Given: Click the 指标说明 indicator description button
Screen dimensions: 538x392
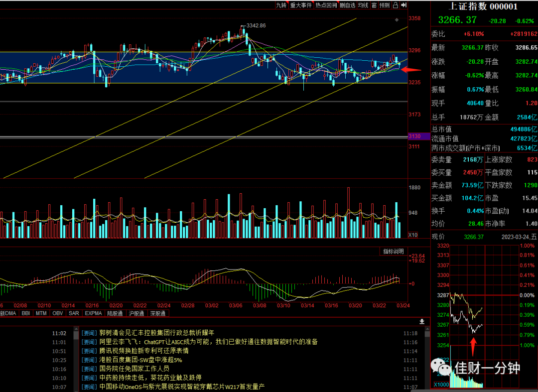Looking at the screenshot, I should click(x=394, y=252).
